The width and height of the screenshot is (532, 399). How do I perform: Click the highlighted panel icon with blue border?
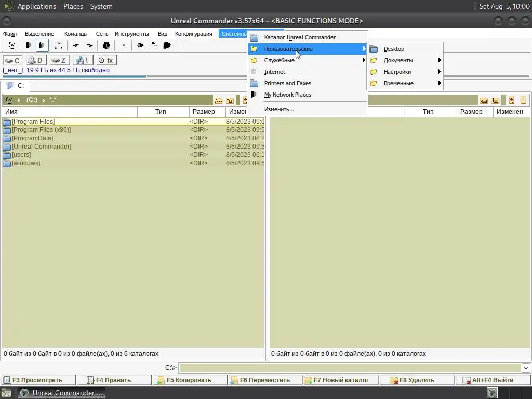(42, 45)
